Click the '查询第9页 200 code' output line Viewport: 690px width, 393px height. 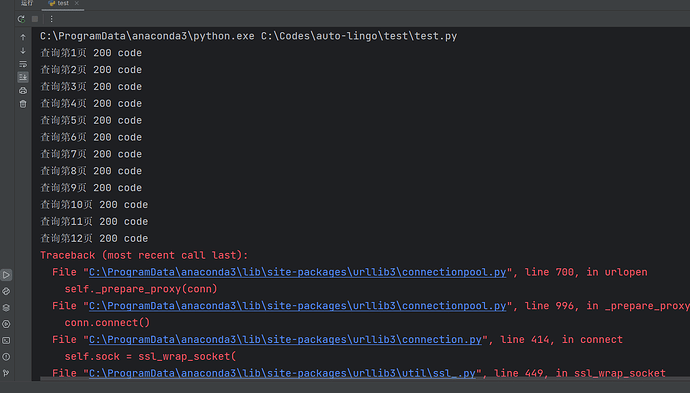[91, 188]
